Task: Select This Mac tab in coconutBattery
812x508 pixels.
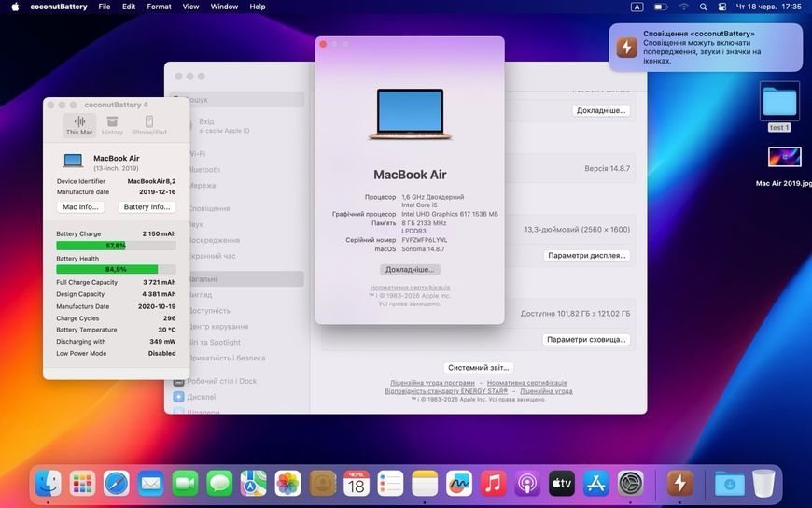Action: [79, 125]
